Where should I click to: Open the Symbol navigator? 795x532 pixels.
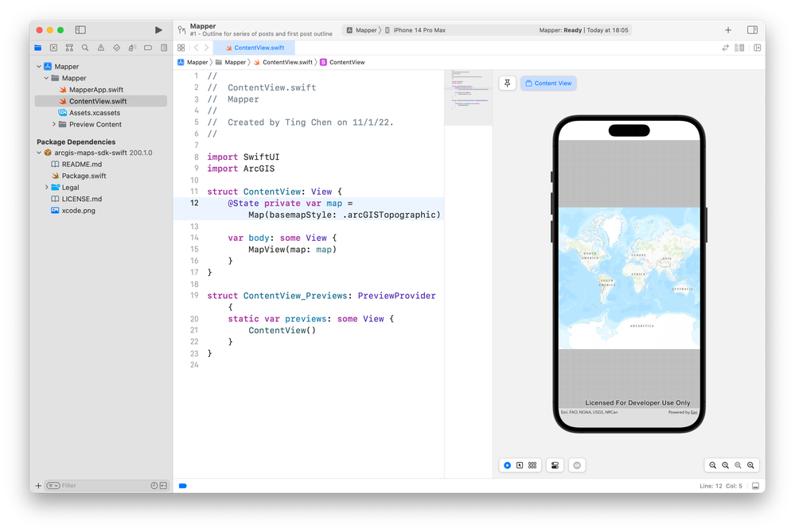click(69, 48)
